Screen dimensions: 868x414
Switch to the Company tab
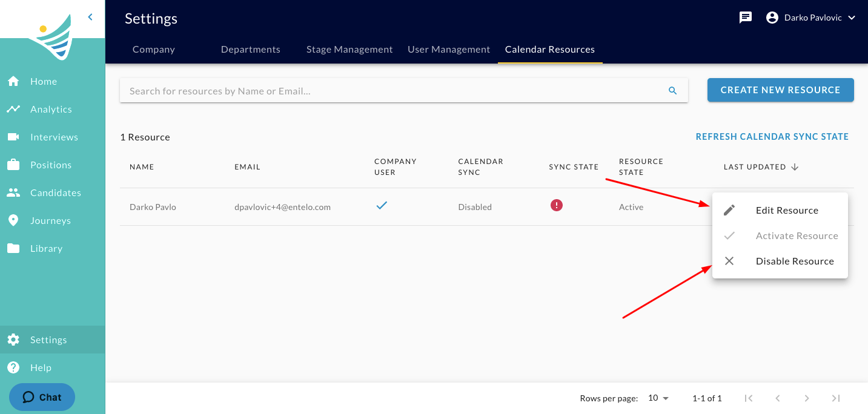154,50
